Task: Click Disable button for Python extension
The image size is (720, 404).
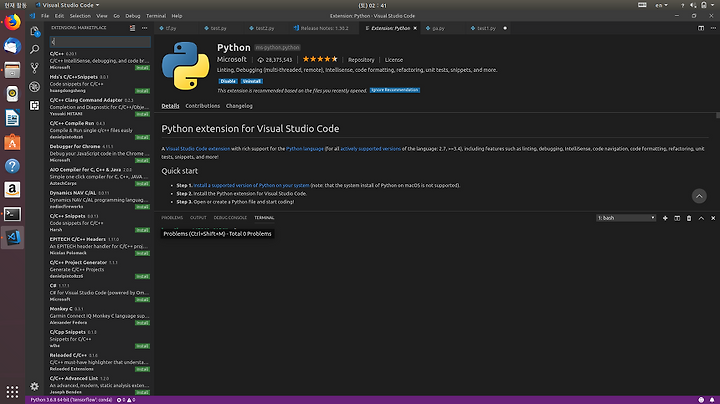Action: coord(228,81)
